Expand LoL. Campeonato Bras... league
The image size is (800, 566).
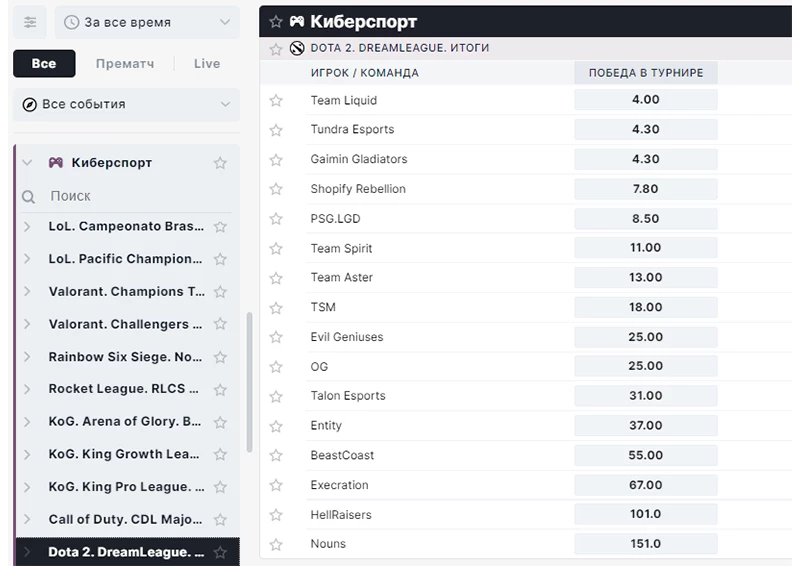click(27, 227)
